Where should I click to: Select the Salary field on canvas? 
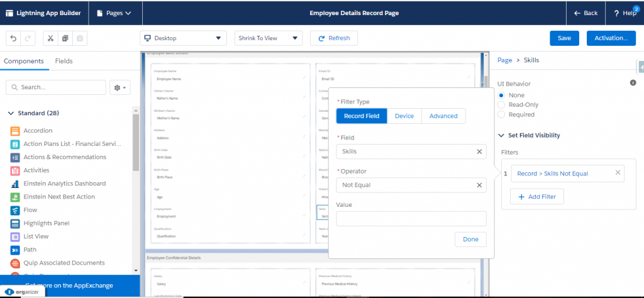tap(230, 280)
